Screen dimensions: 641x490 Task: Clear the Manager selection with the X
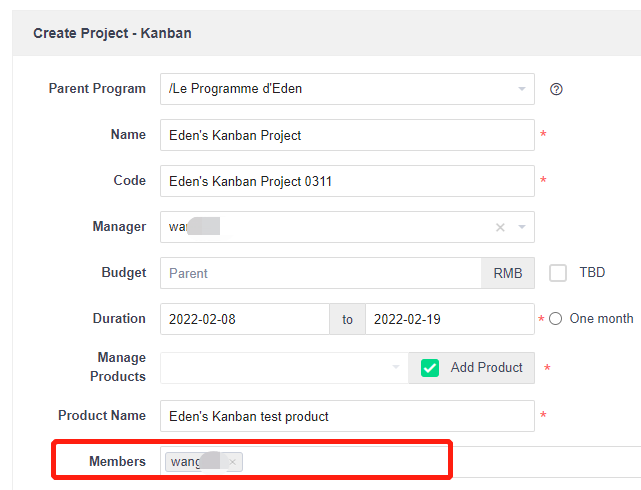[500, 227]
